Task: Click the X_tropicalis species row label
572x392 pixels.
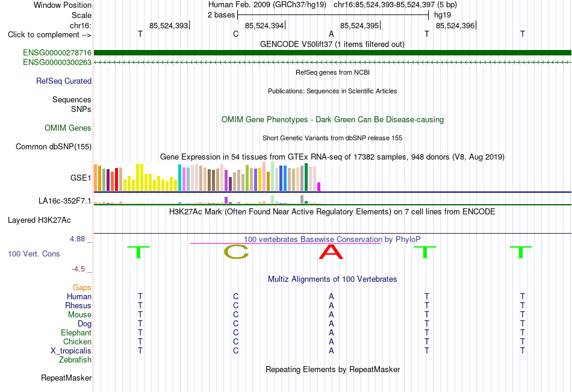Action: tap(71, 351)
